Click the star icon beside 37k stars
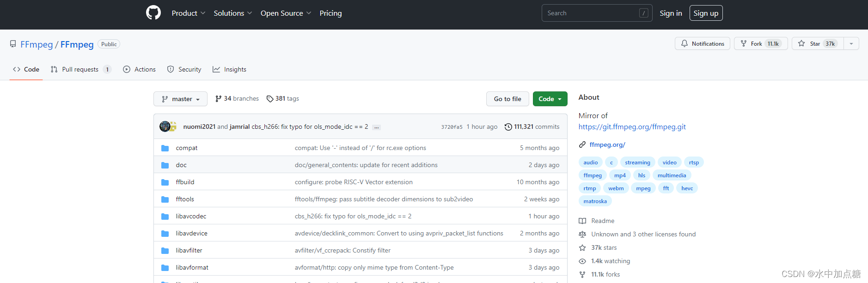This screenshot has width=868, height=283. tap(582, 248)
